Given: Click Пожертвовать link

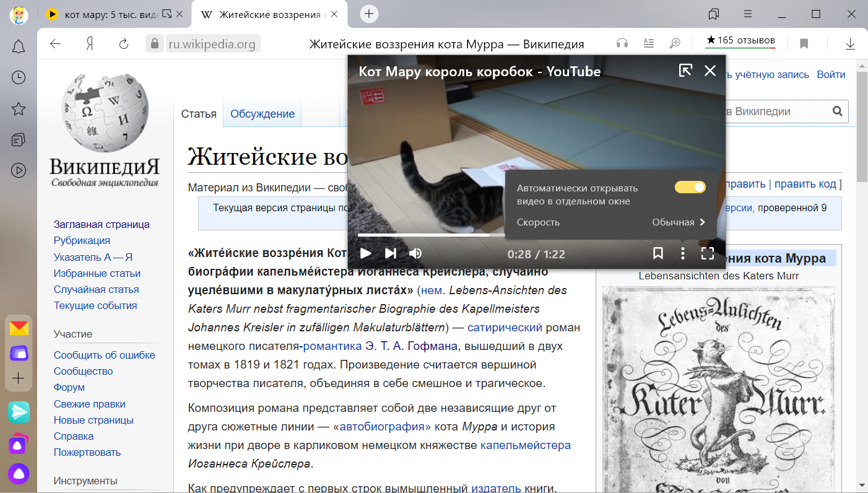Looking at the screenshot, I should 87,452.
